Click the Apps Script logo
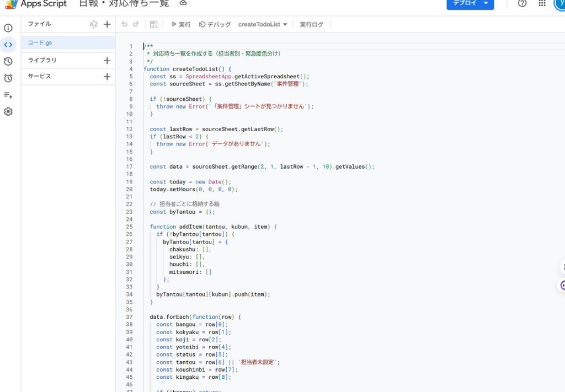Screen dimensions: 565x392 12,4
